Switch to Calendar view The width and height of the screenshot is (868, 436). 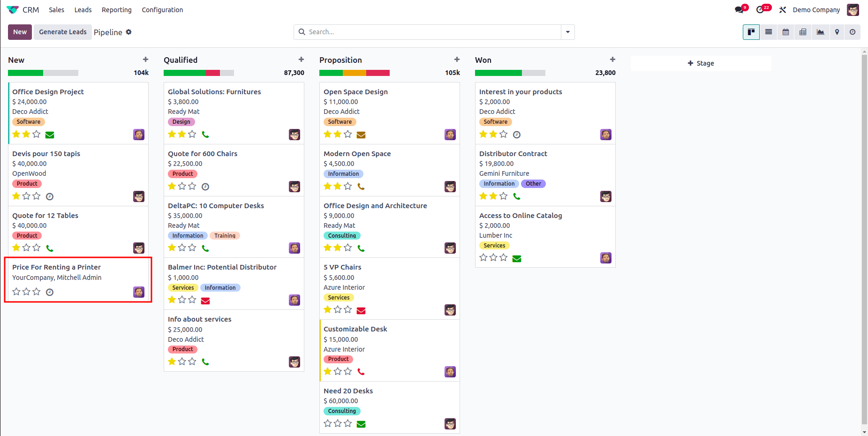(786, 32)
